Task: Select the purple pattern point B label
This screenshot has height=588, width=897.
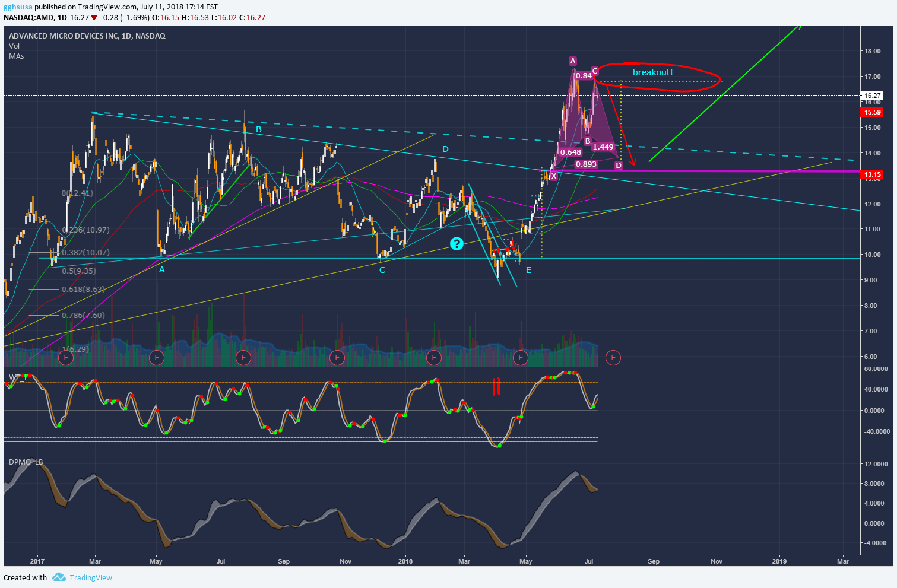Action: 588,141
